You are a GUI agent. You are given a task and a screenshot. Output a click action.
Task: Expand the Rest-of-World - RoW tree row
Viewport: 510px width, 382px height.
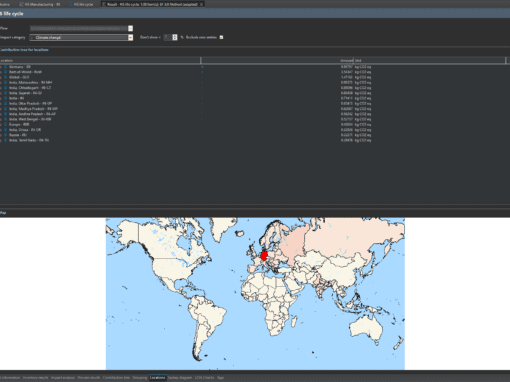[x=1, y=72]
